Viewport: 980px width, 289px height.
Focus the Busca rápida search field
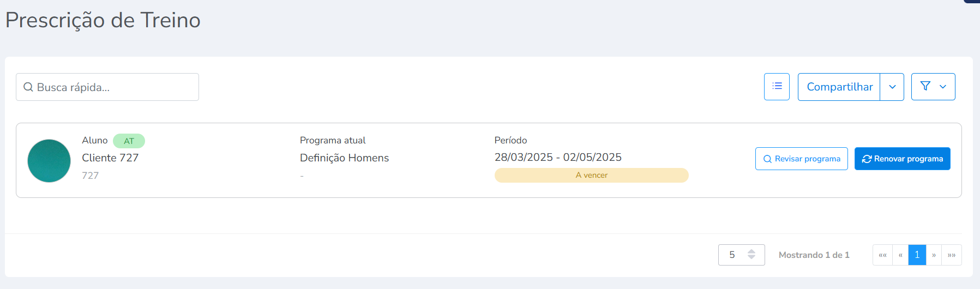tap(115, 87)
